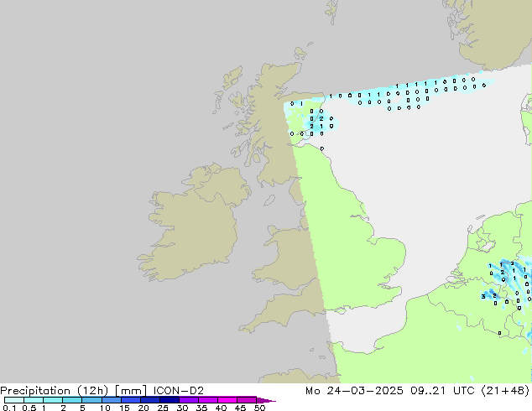
Task: Click the legend value '25'
Action: click(163, 408)
